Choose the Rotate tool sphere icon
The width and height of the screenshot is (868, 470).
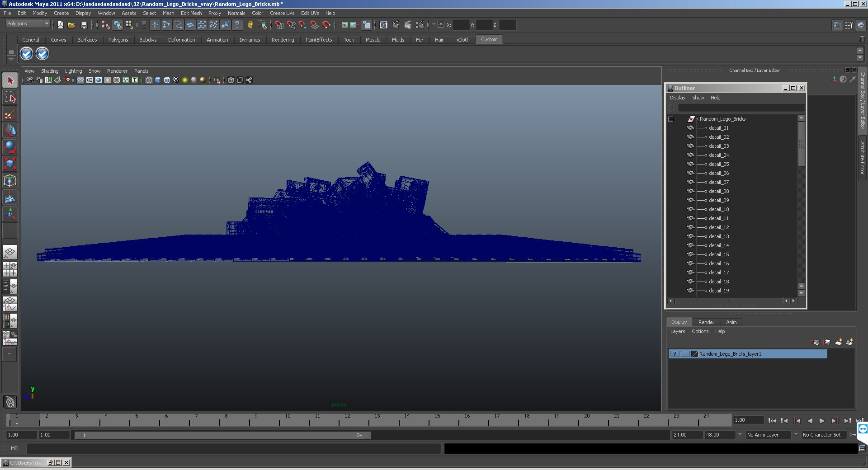click(10, 147)
